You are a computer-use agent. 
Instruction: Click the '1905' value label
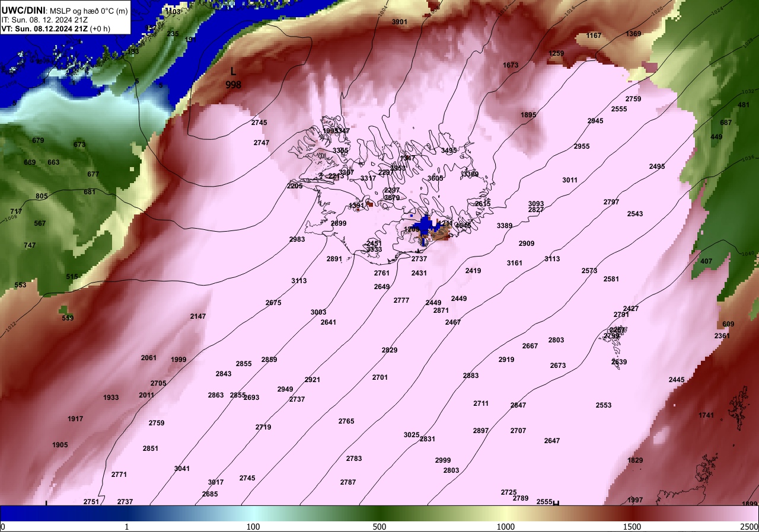click(x=60, y=445)
